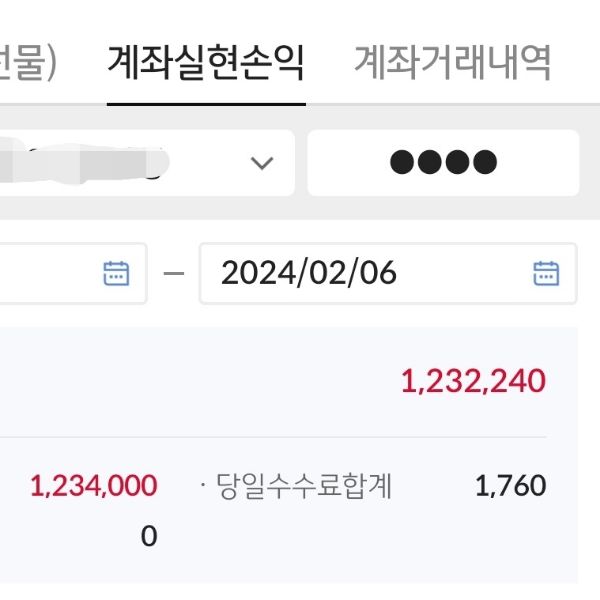
Task: Click the dash between the date fields
Action: point(174,273)
